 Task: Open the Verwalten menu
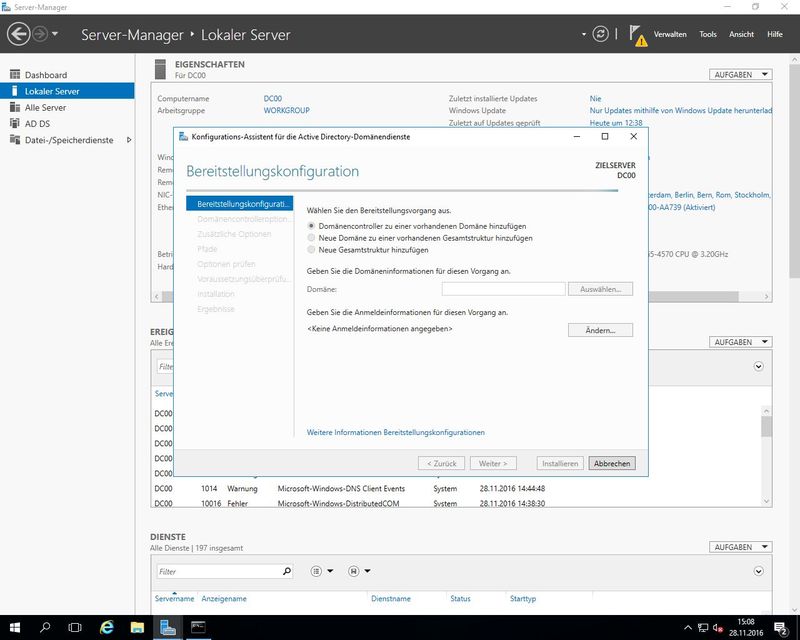[x=669, y=34]
